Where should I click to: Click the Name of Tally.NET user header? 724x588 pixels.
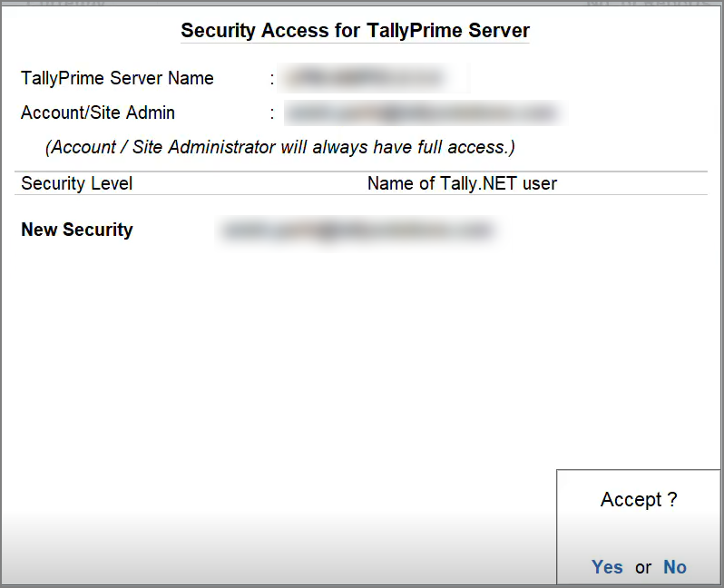pos(462,183)
